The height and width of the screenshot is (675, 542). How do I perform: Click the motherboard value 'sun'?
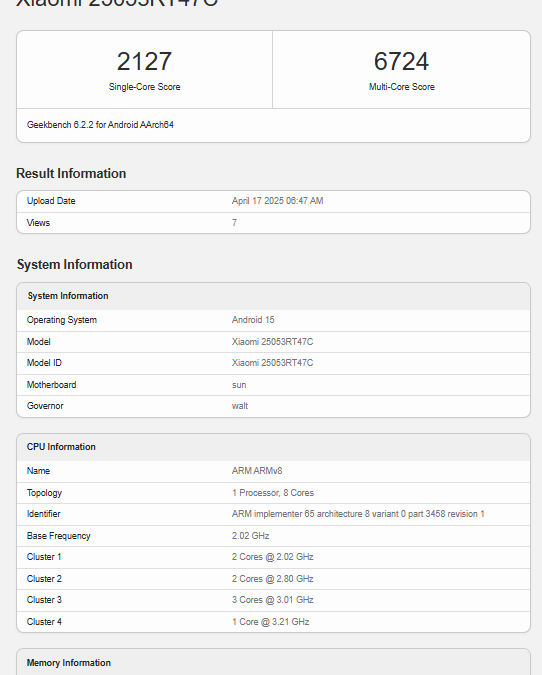[239, 385]
